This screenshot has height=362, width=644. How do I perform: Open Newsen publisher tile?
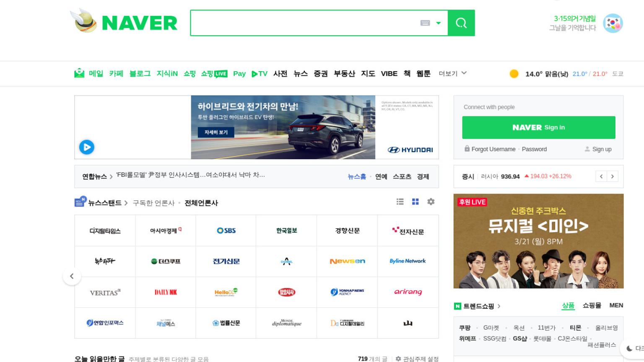(x=347, y=261)
